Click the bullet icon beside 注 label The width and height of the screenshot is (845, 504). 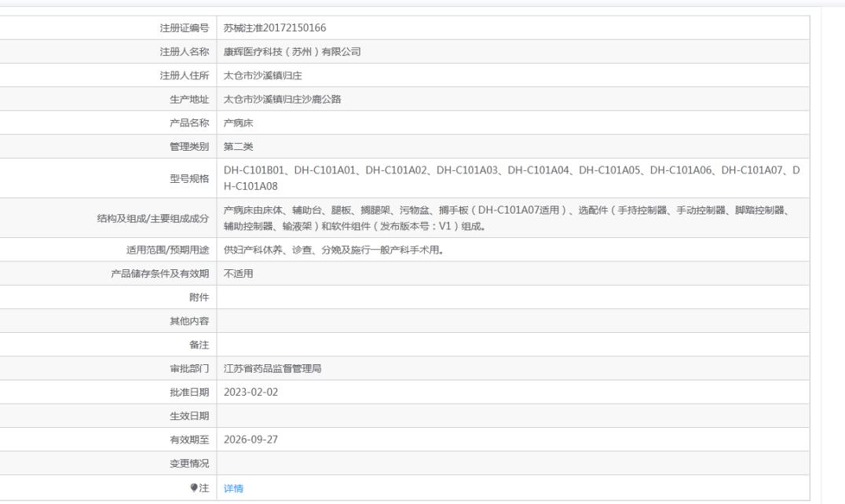click(194, 488)
